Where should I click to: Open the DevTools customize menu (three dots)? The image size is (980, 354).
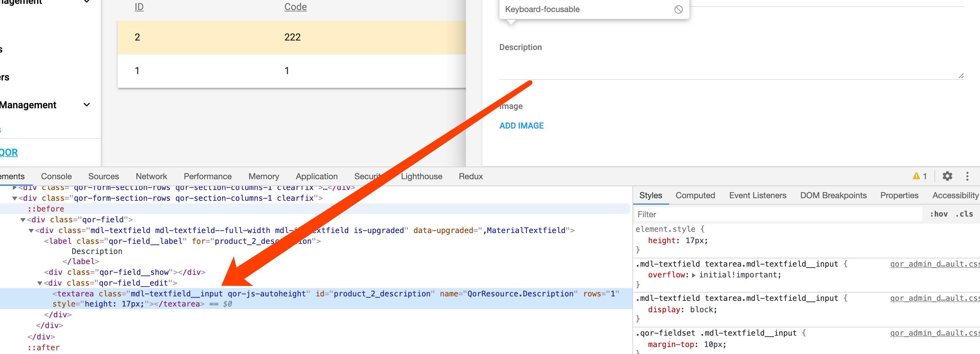(x=968, y=176)
